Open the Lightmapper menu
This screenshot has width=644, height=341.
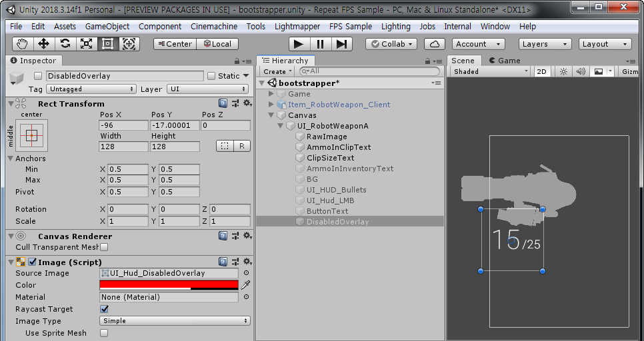pyautogui.click(x=297, y=26)
